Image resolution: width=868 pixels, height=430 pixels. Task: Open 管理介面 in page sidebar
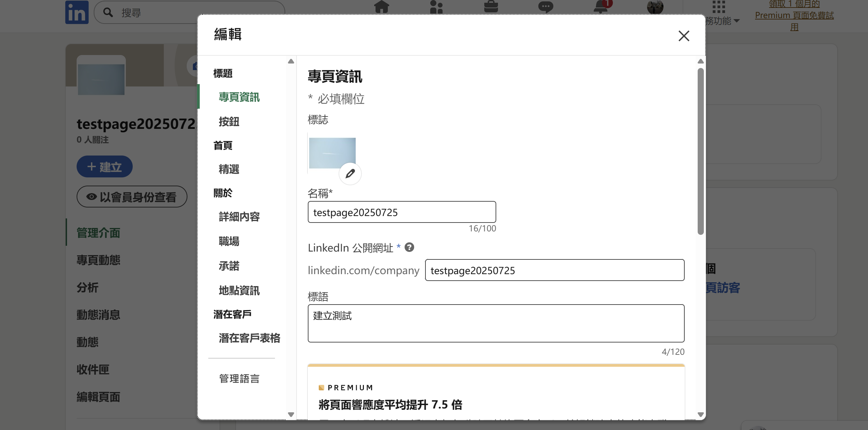[98, 233]
